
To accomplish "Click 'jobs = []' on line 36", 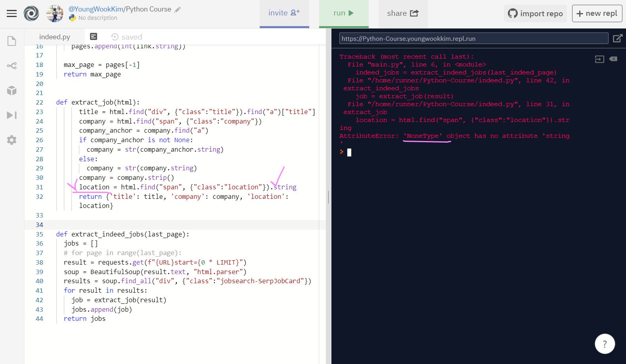I will (x=80, y=243).
